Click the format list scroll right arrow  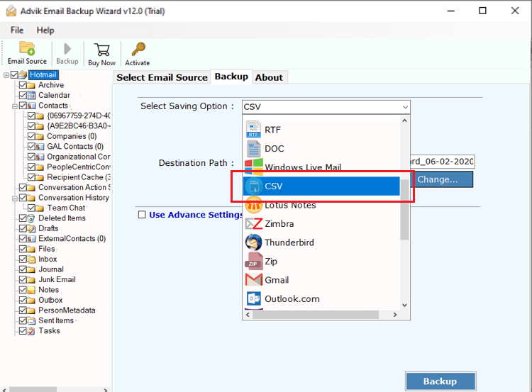pos(395,315)
